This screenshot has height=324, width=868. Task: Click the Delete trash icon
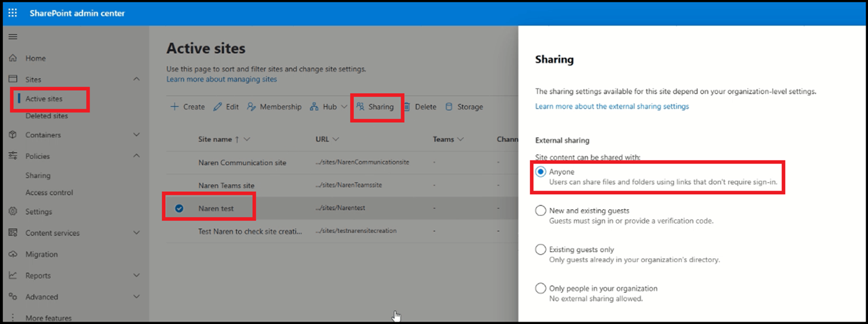pos(406,107)
